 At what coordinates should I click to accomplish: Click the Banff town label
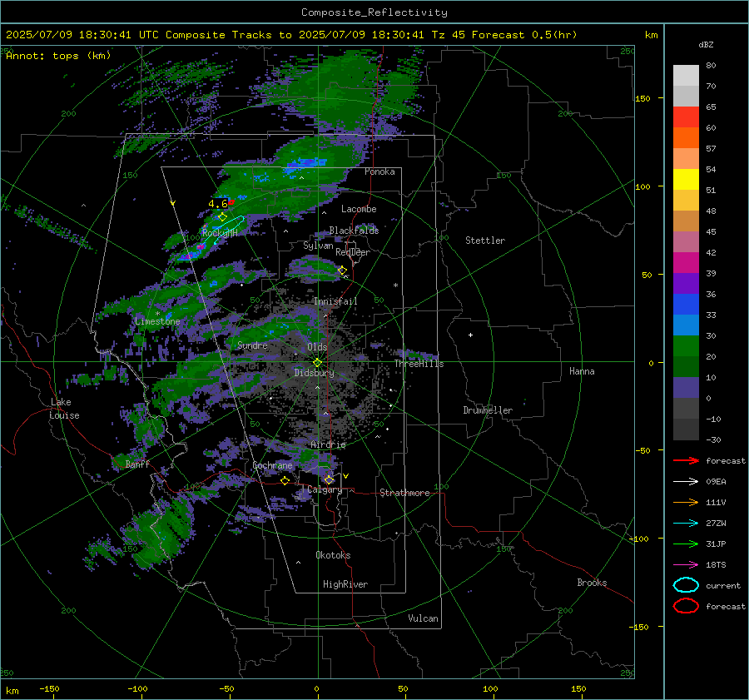tap(137, 464)
